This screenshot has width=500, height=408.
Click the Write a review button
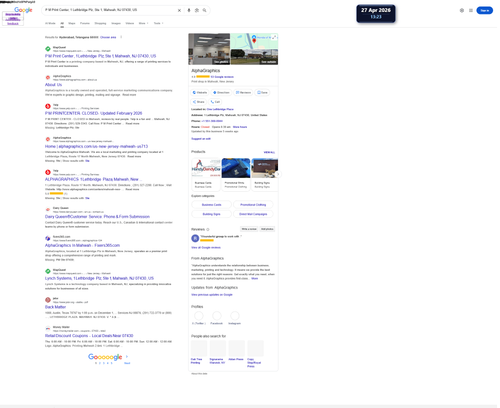(x=249, y=229)
